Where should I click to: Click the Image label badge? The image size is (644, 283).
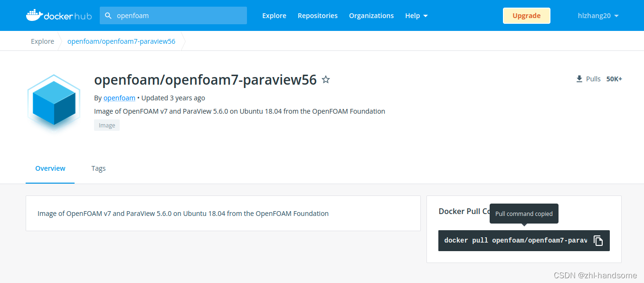pyautogui.click(x=106, y=125)
